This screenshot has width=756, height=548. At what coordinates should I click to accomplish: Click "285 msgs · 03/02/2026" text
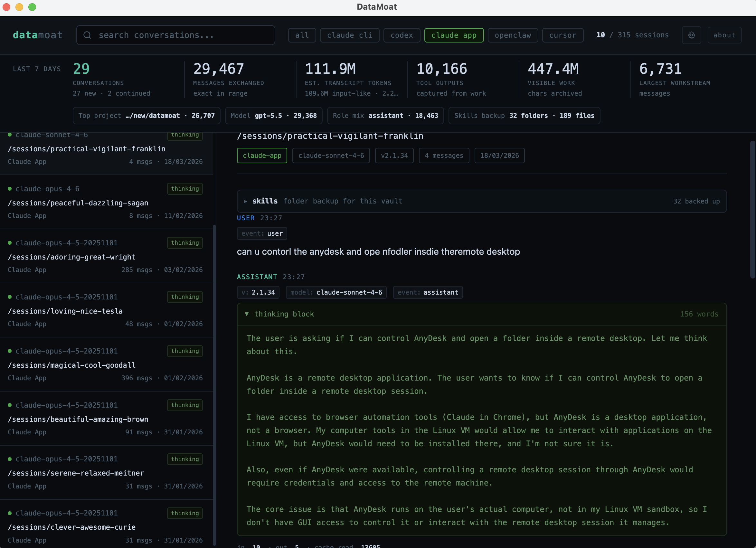(162, 270)
